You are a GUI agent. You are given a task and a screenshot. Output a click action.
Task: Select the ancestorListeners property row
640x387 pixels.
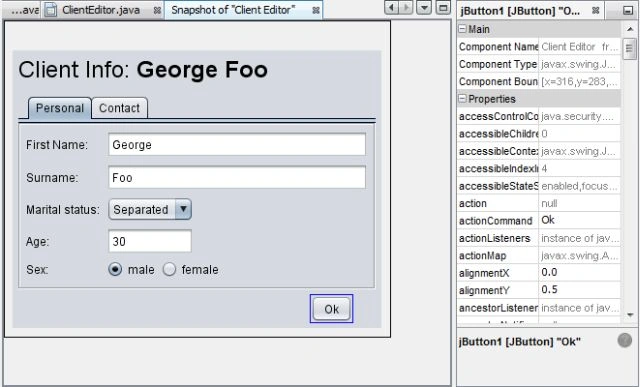pyautogui.click(x=539, y=308)
